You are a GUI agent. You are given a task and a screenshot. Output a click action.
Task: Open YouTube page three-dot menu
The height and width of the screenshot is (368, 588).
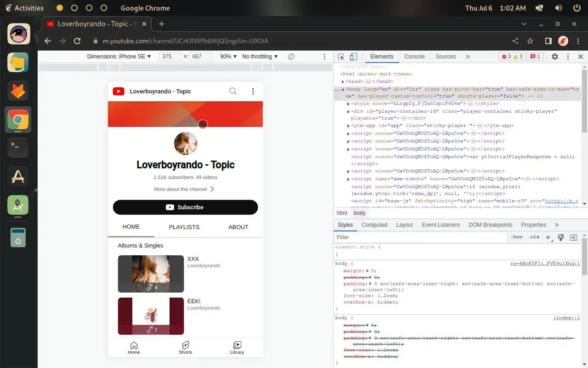[x=253, y=92]
